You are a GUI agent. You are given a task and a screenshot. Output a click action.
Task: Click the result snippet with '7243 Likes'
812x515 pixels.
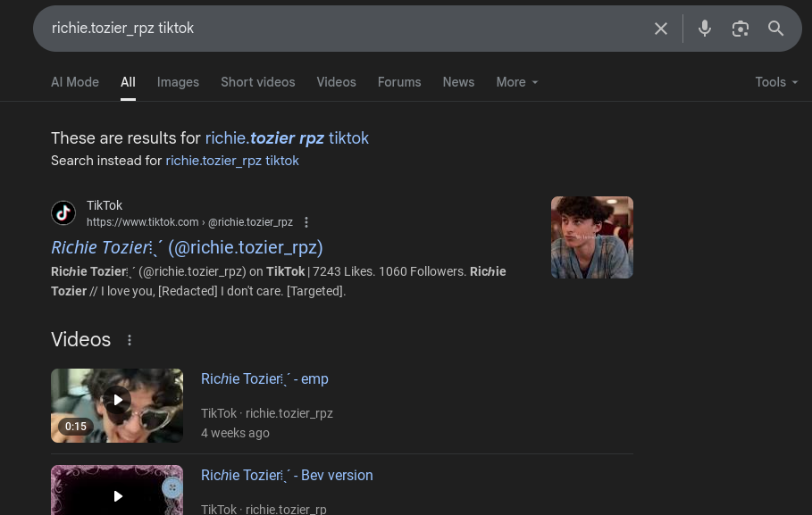coord(279,281)
